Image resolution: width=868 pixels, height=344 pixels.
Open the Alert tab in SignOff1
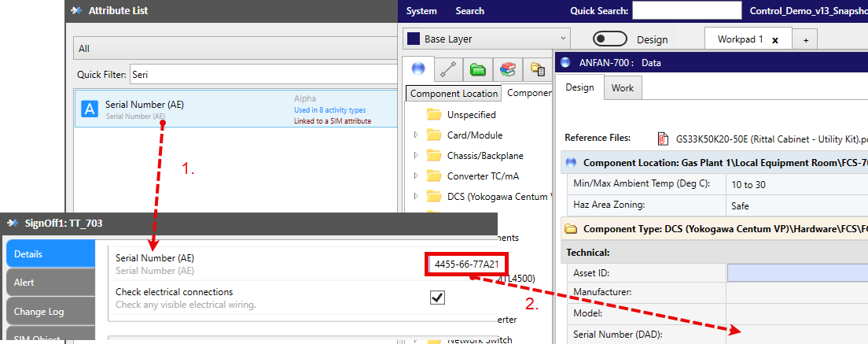pyautogui.click(x=50, y=283)
